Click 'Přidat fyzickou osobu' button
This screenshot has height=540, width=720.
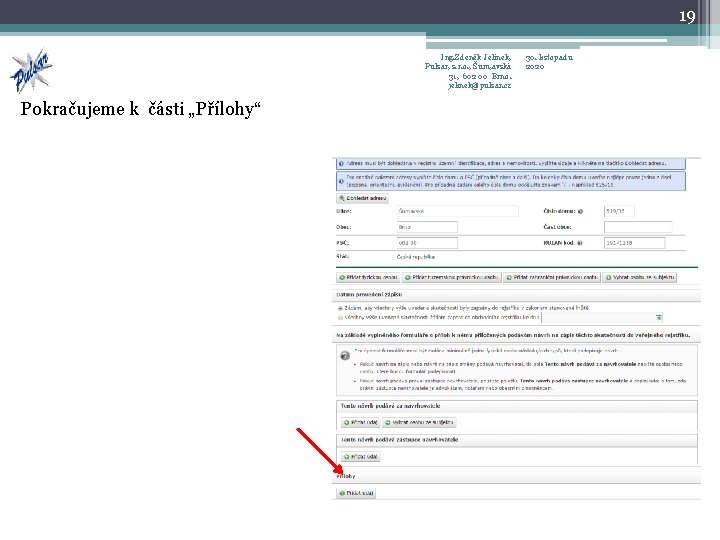pos(368,277)
